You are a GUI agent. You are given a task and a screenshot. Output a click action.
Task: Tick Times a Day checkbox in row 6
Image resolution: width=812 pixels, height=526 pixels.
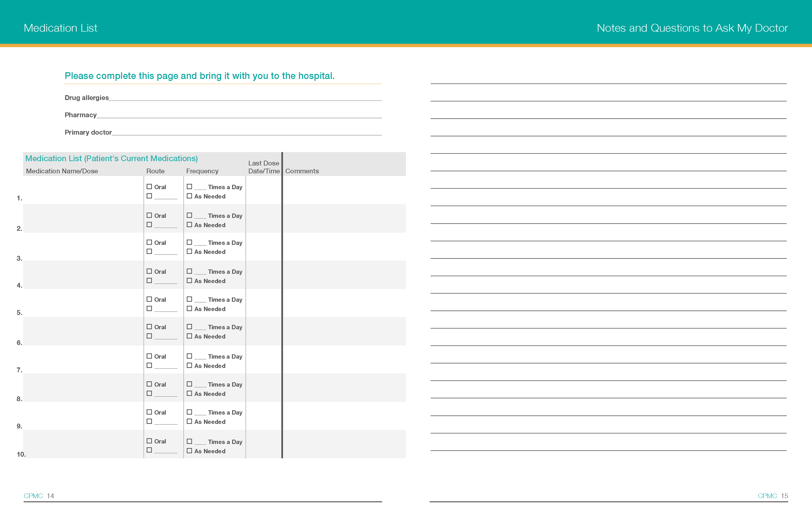pos(189,326)
